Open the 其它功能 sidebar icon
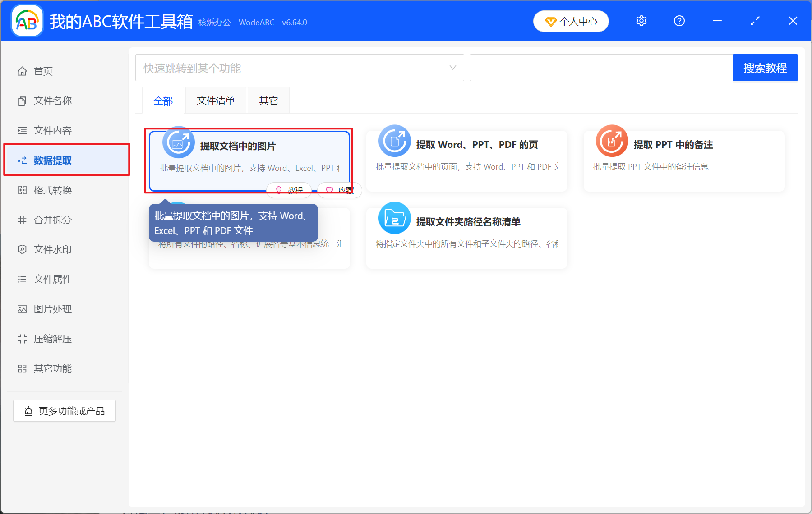The width and height of the screenshot is (812, 514). (23, 368)
